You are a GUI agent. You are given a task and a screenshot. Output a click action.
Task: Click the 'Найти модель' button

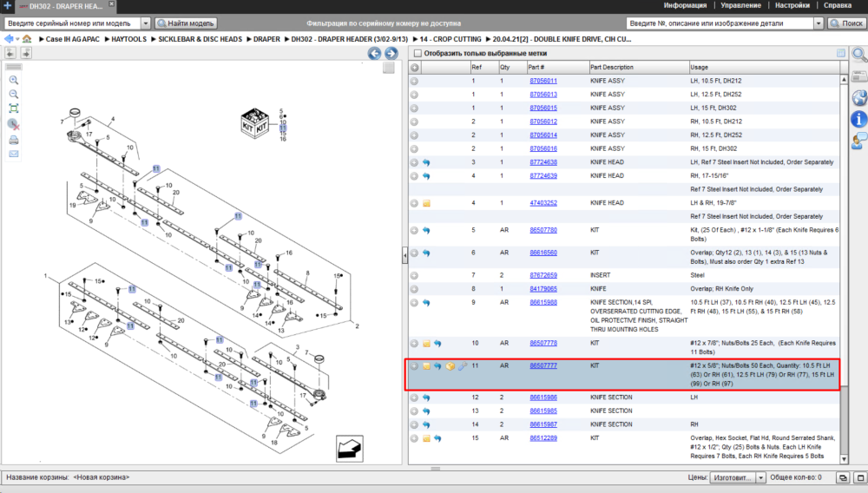(186, 23)
